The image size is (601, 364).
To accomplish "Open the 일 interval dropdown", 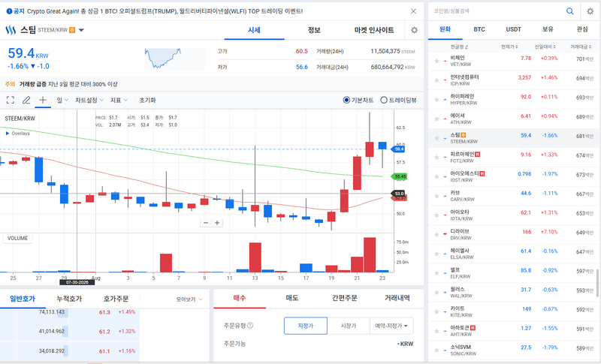I will [62, 100].
